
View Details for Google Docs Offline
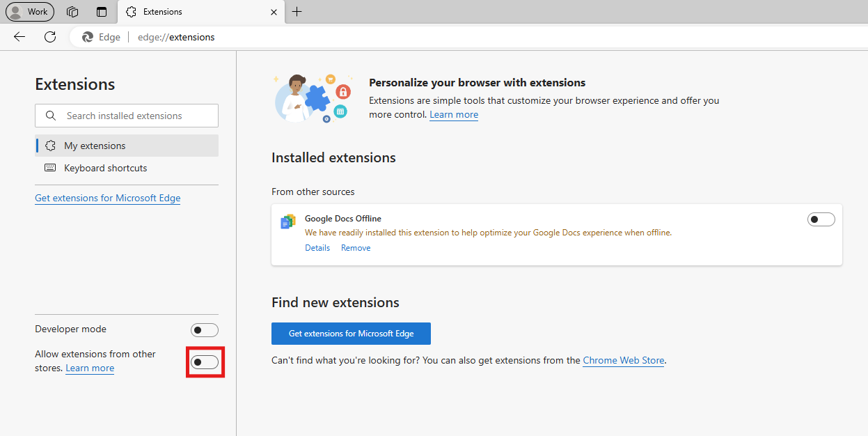[x=317, y=248]
